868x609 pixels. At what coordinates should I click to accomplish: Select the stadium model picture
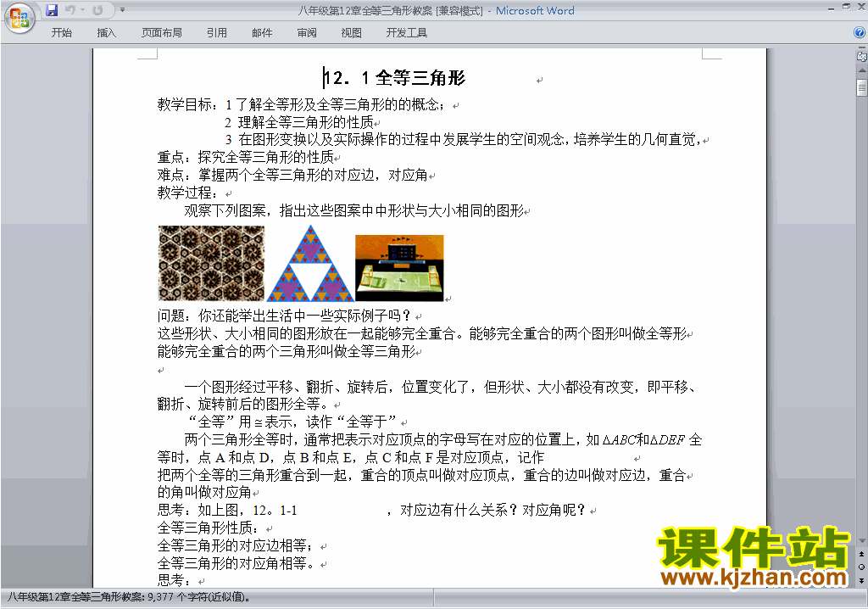click(399, 268)
